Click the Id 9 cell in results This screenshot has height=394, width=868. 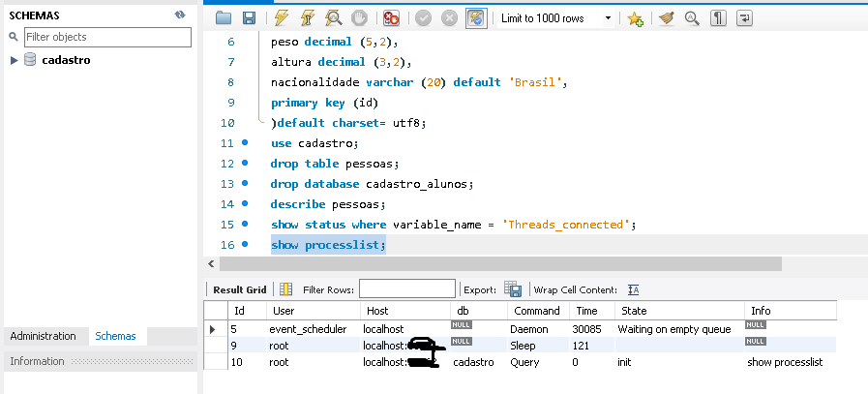[x=248, y=346]
